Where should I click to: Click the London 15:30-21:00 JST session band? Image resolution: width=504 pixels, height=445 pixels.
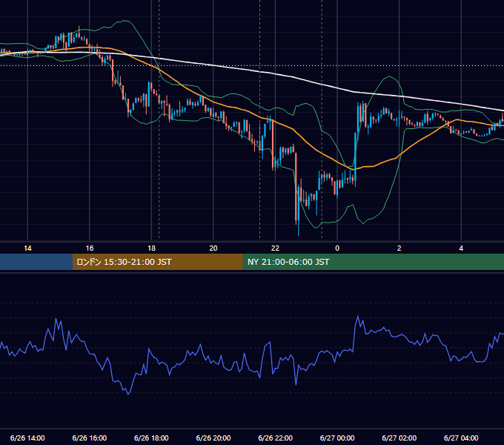(x=157, y=262)
